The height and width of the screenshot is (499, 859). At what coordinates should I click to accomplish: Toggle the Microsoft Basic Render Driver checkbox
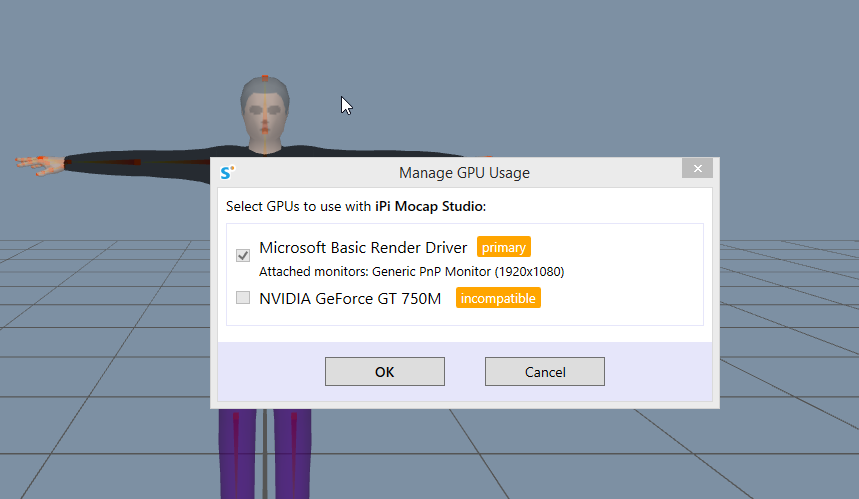[243, 255]
